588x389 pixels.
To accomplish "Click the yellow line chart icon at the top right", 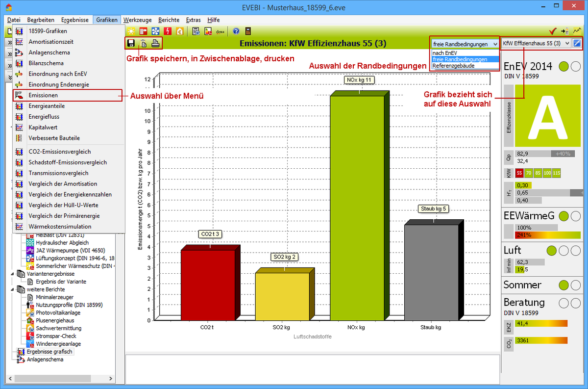I will click(578, 31).
